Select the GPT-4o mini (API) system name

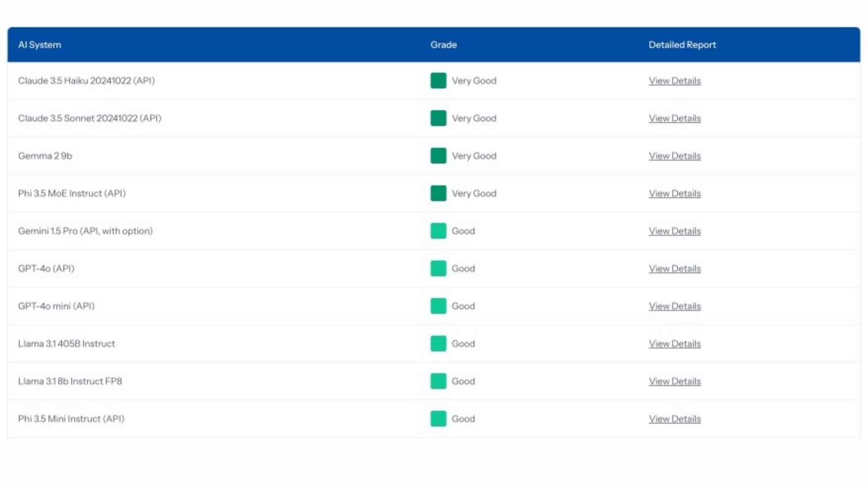[57, 305]
